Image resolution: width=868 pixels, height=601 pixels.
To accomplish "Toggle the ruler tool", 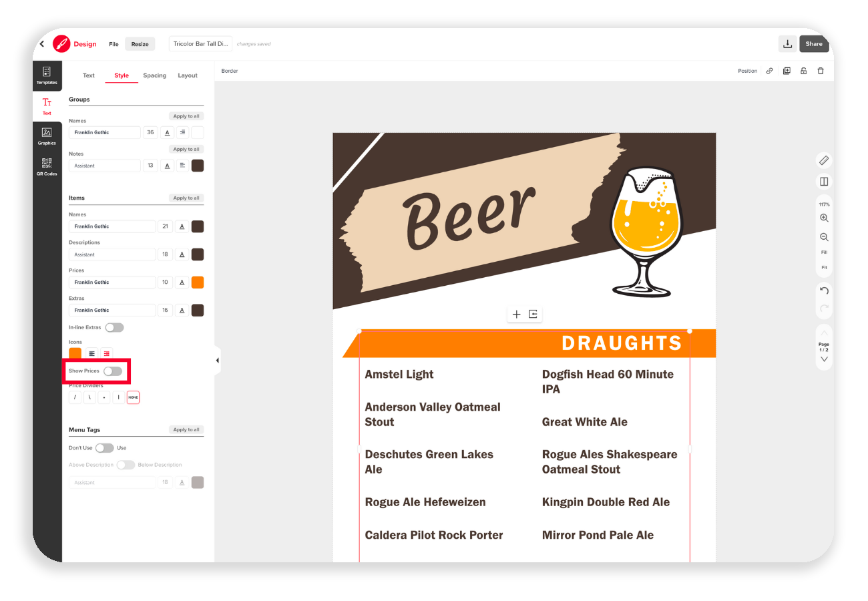I will pyautogui.click(x=824, y=160).
